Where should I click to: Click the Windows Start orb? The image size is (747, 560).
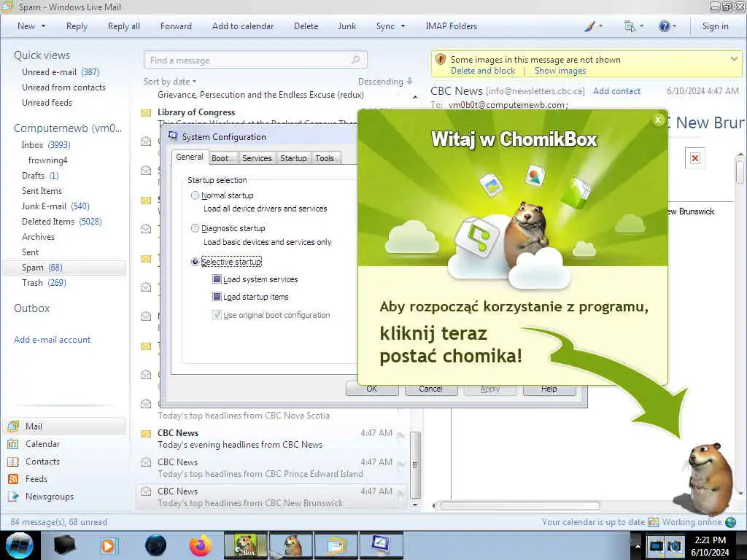pyautogui.click(x=19, y=545)
